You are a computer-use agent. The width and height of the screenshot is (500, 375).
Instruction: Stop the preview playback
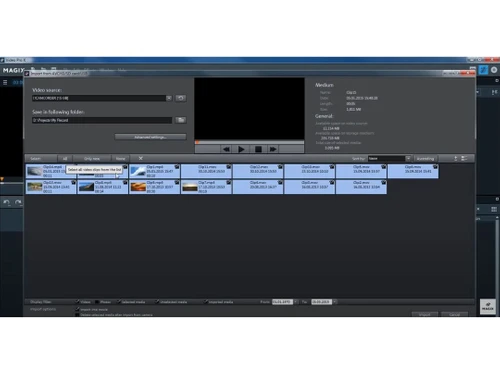coord(258,149)
